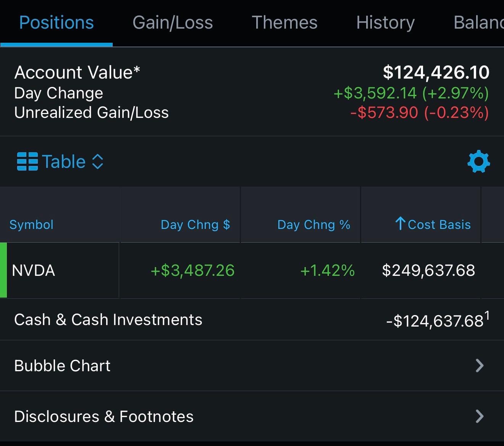The image size is (504, 446).
Task: Expand the Bubble Chart row chevron
Action: point(480,365)
